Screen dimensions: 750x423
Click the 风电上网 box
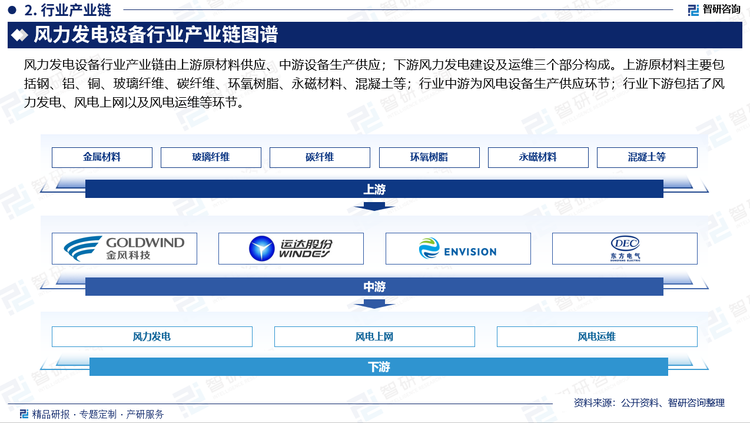[x=375, y=337]
